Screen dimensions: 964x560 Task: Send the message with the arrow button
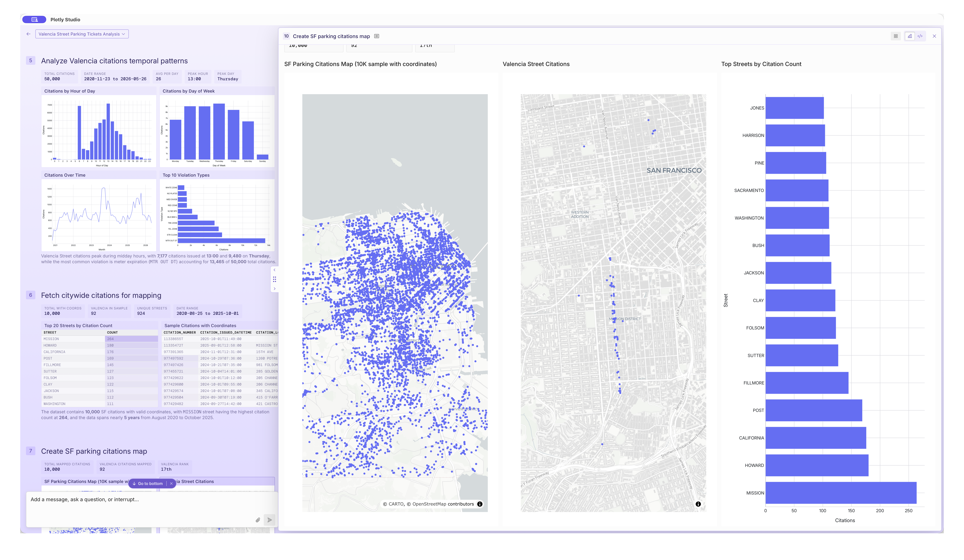click(x=270, y=520)
